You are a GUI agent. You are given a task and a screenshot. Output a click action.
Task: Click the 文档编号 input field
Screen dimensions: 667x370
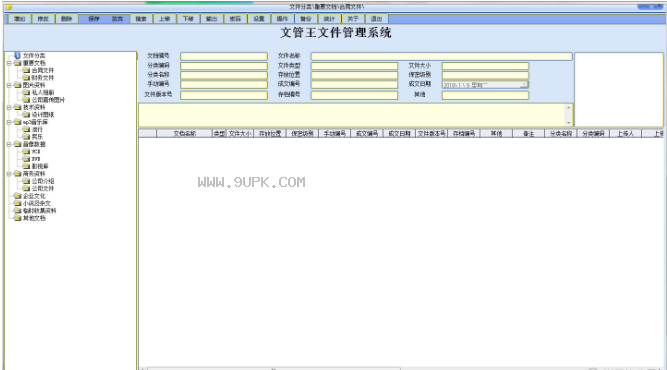click(x=224, y=56)
